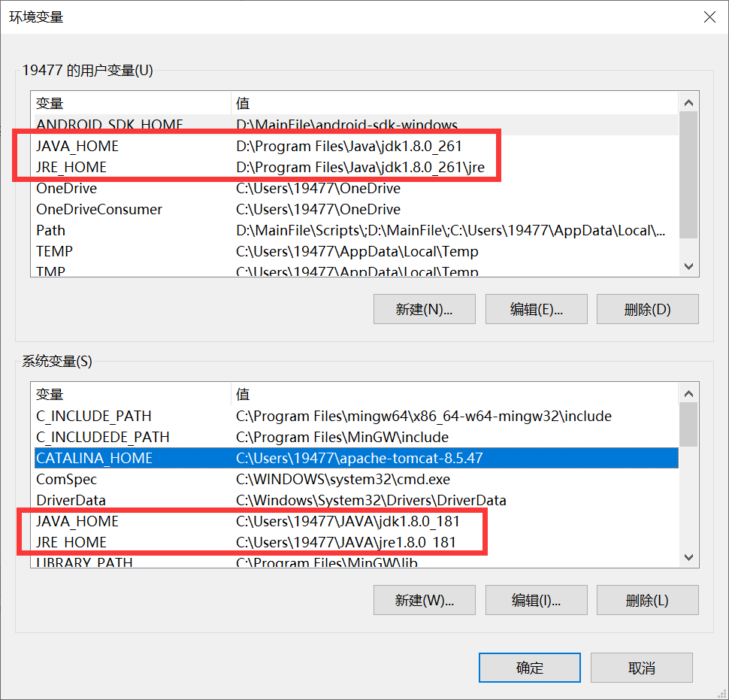Click the up scroll arrow in system variables list
Screen dimensions: 729x700
tap(688, 392)
